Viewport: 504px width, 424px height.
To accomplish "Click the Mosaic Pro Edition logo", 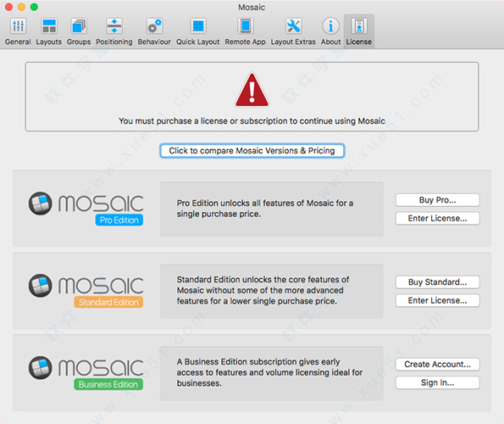I will tap(86, 209).
